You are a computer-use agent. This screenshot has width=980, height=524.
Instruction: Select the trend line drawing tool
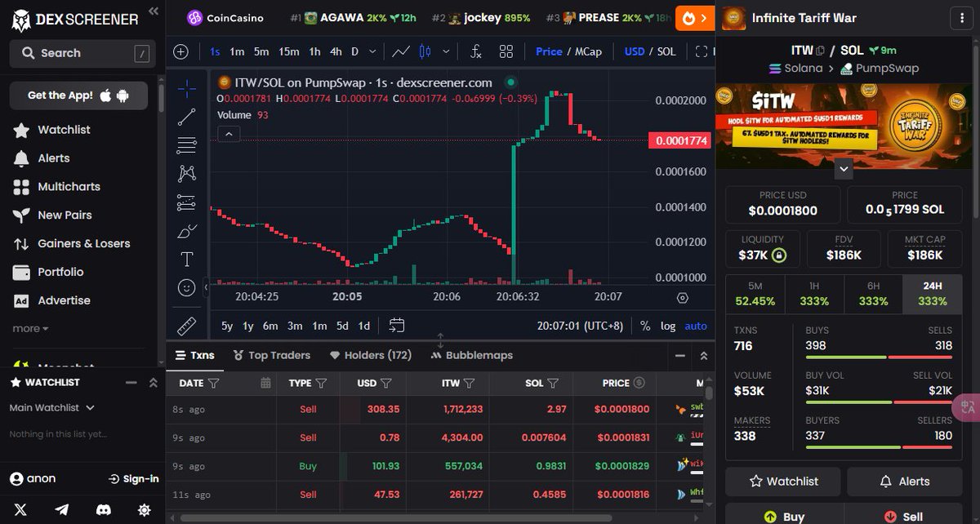[186, 117]
